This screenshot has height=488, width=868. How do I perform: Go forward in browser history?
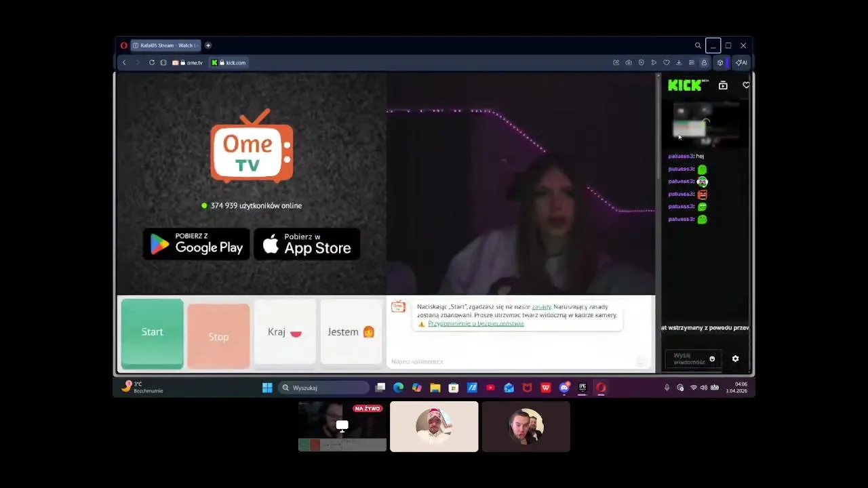(x=138, y=62)
